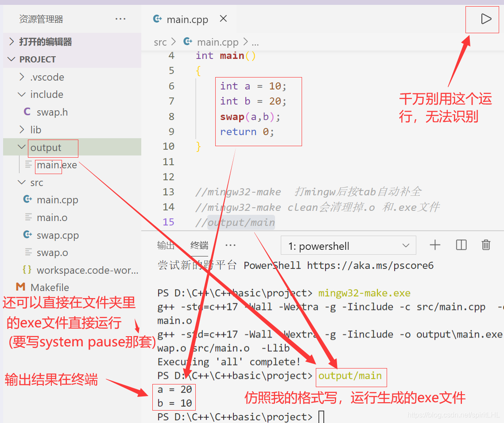Click the 'b = 10' terminal output line
The image size is (504, 423).
pos(175,403)
